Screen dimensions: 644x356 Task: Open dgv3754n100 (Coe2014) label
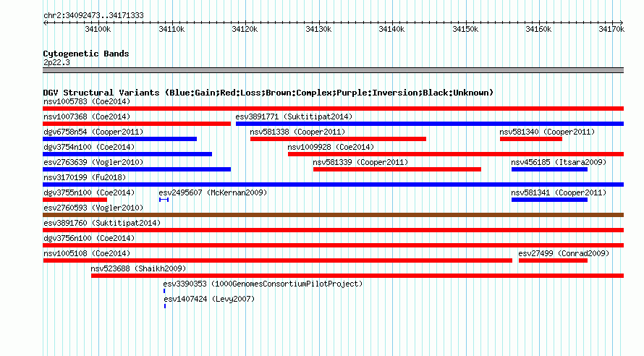89,147
